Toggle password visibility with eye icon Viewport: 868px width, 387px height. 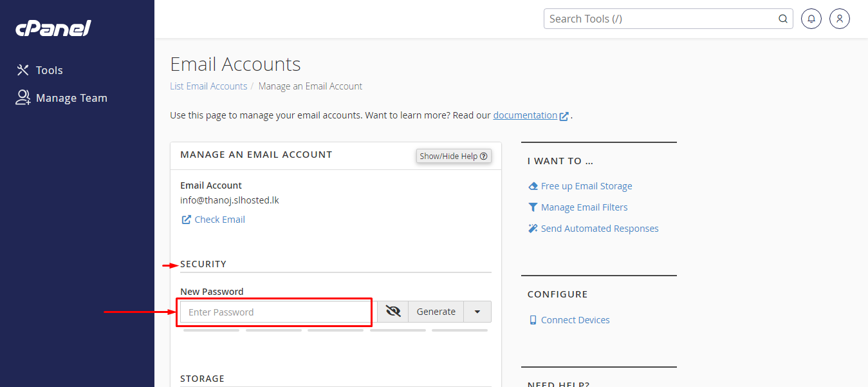(392, 312)
